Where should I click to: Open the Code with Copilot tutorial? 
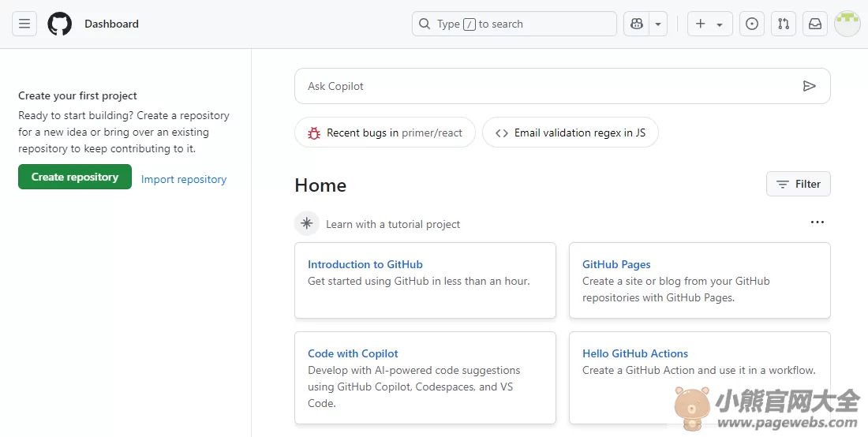(353, 353)
